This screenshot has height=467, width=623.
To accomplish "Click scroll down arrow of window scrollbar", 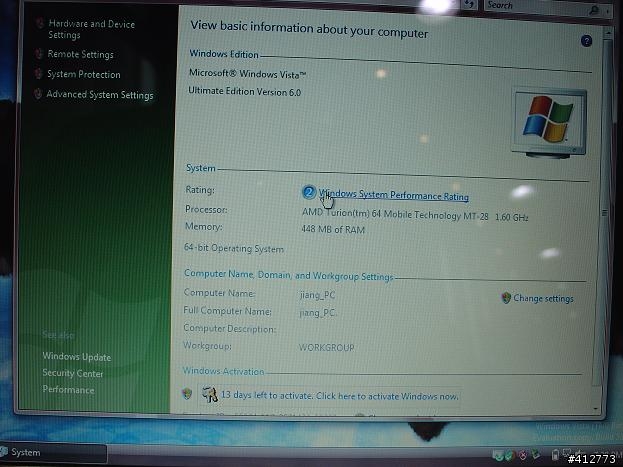I will click(x=596, y=409).
